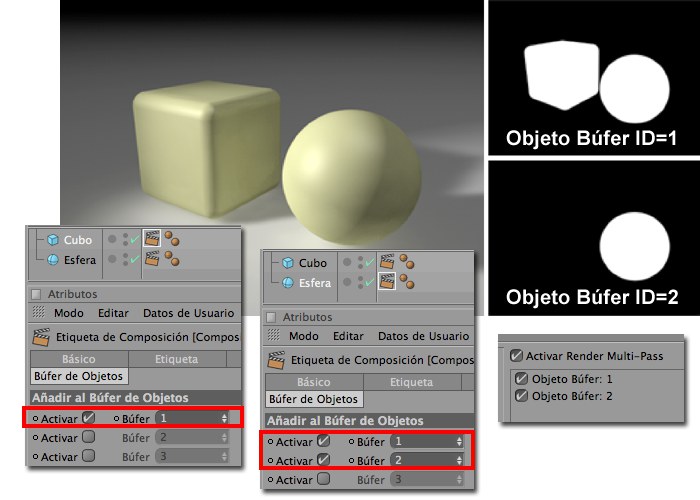Click the Cubo compositing tag in left panel
700x500 pixels.
[x=153, y=240]
